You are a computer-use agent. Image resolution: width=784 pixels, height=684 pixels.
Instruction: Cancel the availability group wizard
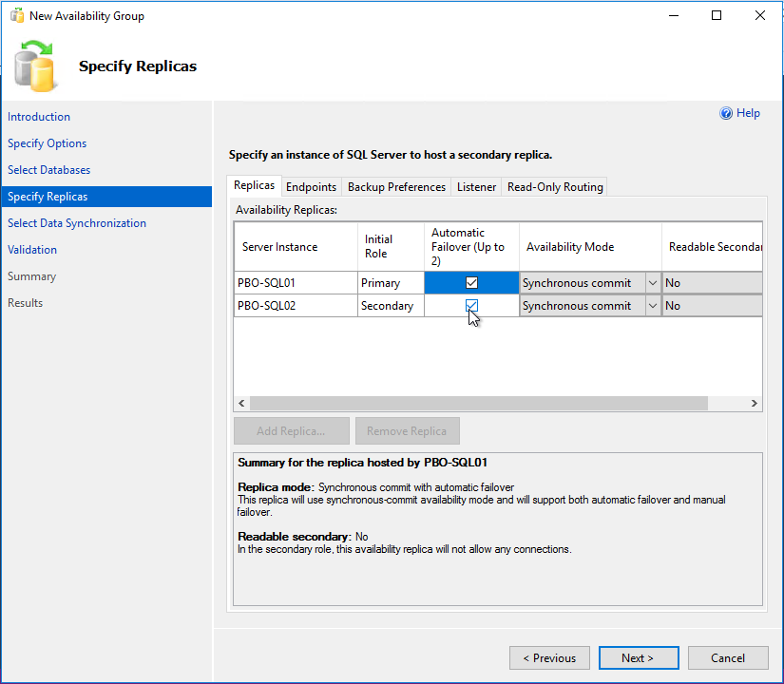(728, 657)
